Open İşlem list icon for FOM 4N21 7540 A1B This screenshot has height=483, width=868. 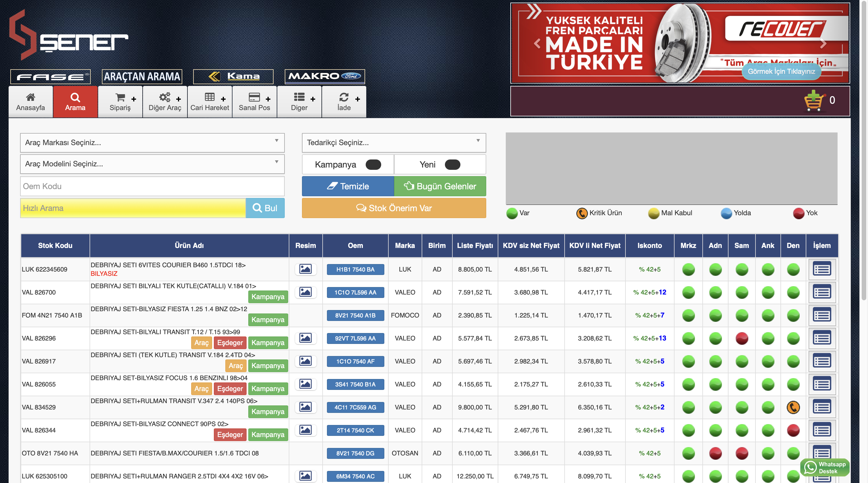(x=821, y=315)
